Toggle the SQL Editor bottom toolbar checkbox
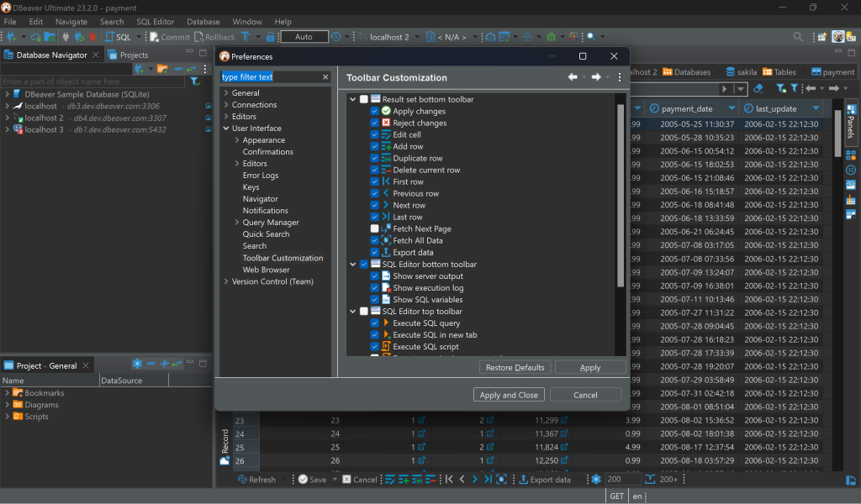The height and width of the screenshot is (504, 861). point(363,265)
